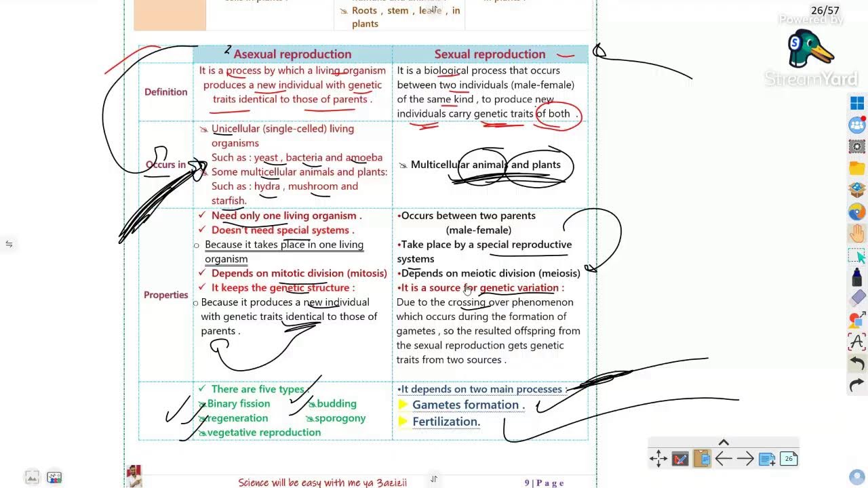This screenshot has height=488, width=868.
Task: Select the eraser tool
Action: (x=857, y=298)
